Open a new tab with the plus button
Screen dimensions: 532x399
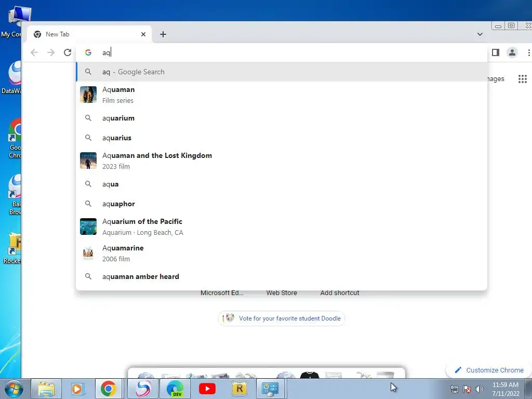pos(163,34)
